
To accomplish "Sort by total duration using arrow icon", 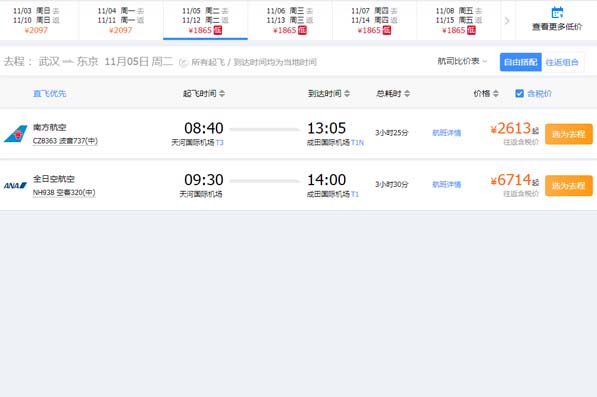I will 407,93.
